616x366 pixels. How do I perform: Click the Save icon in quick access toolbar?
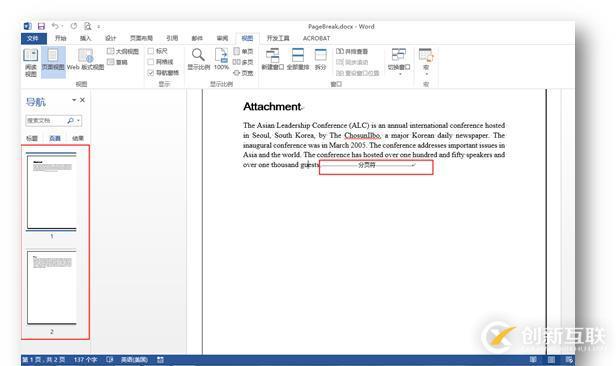coord(41,26)
